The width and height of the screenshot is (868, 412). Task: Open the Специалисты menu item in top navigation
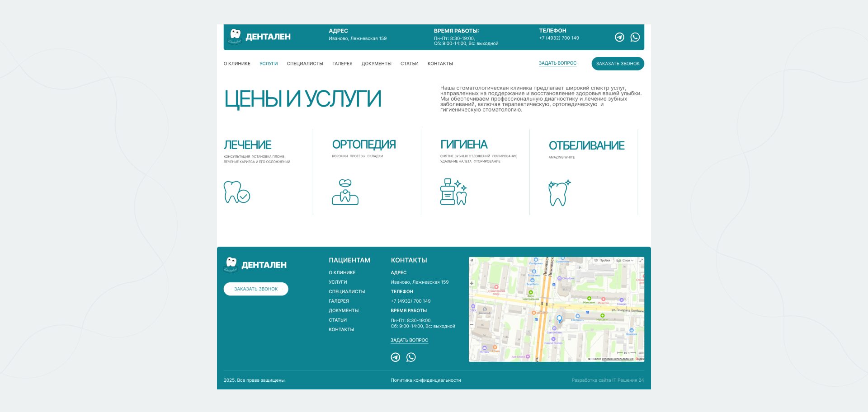point(305,64)
